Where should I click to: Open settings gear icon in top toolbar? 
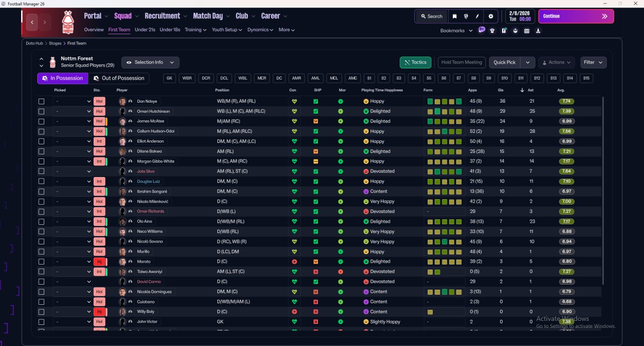tap(491, 16)
